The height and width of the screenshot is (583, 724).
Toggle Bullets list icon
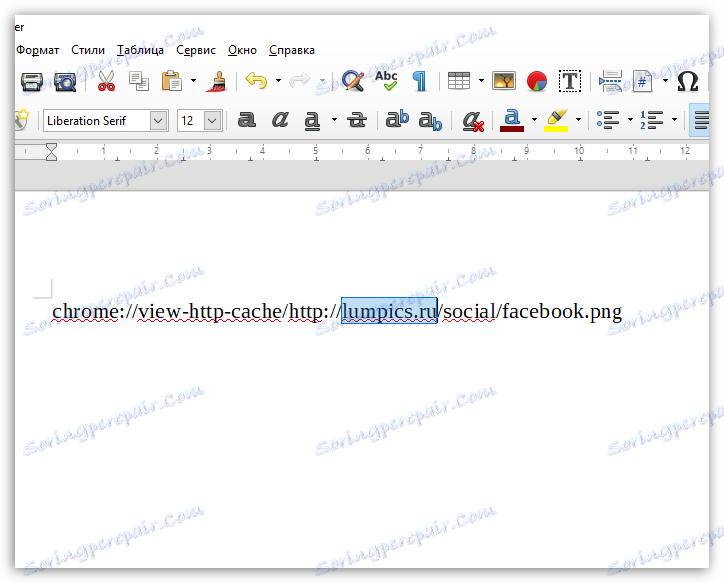tap(608, 120)
